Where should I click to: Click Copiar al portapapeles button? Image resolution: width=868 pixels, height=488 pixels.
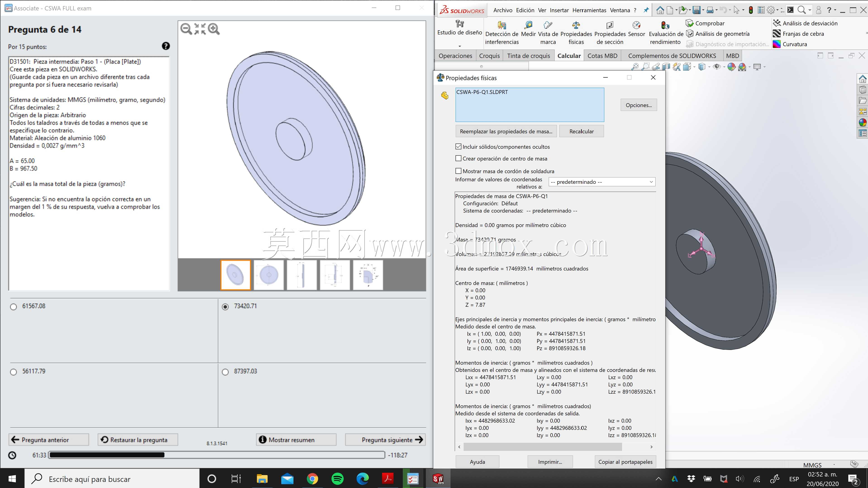pyautogui.click(x=625, y=462)
